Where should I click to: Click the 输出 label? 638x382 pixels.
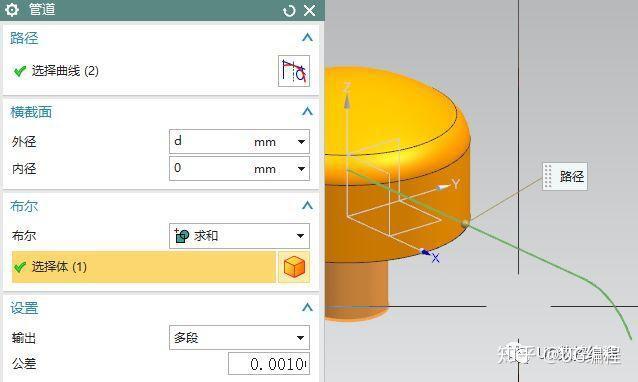coord(24,338)
